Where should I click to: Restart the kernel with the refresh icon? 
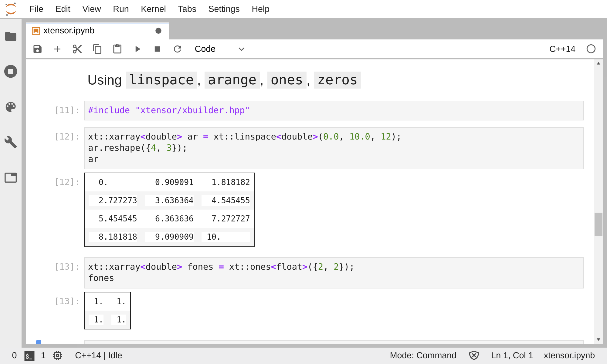[x=178, y=49]
